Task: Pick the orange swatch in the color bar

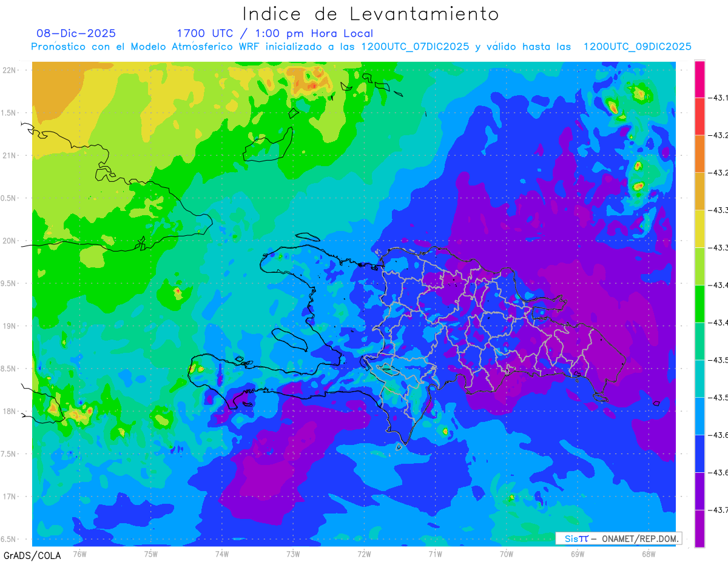Action: pyautogui.click(x=699, y=153)
